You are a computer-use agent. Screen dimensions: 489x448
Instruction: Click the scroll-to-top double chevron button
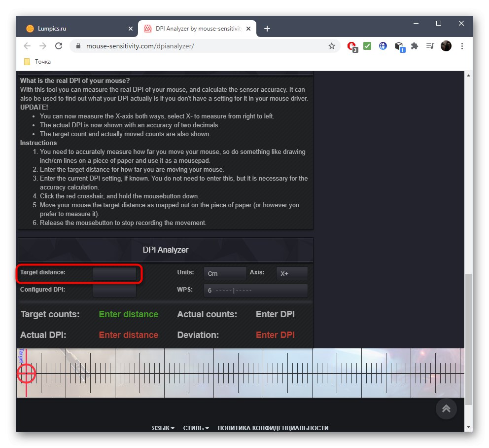tap(446, 409)
